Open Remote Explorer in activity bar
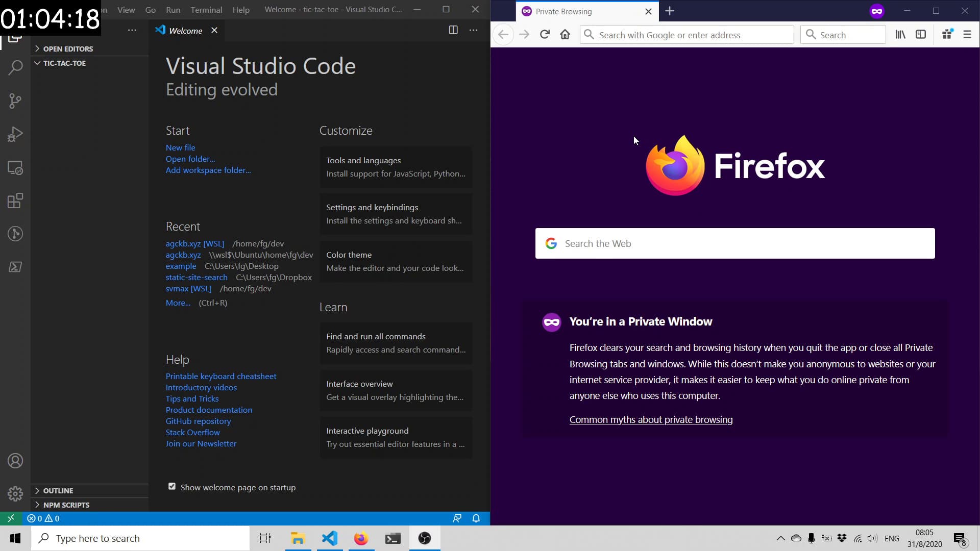 click(15, 168)
